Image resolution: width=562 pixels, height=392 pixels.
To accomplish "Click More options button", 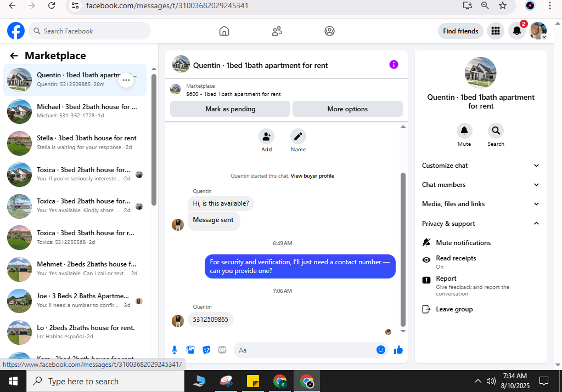I will pyautogui.click(x=347, y=109).
